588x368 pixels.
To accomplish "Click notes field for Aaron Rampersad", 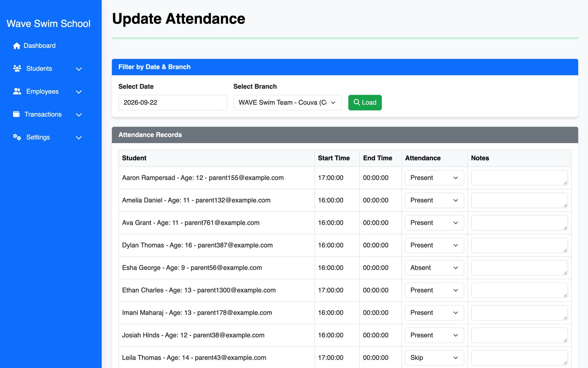I will tap(519, 178).
